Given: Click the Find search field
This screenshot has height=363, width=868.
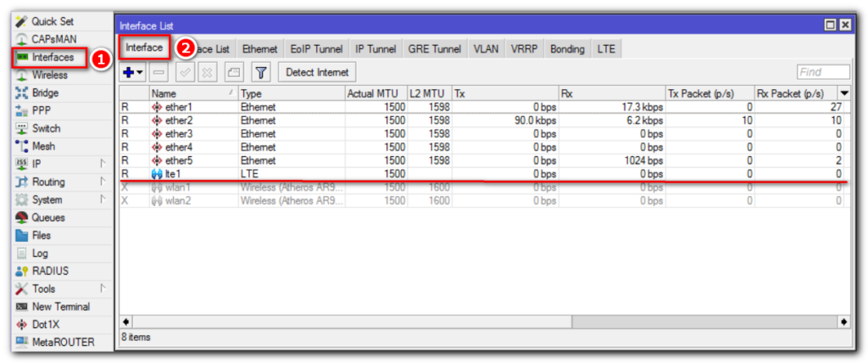Looking at the screenshot, I should (822, 73).
